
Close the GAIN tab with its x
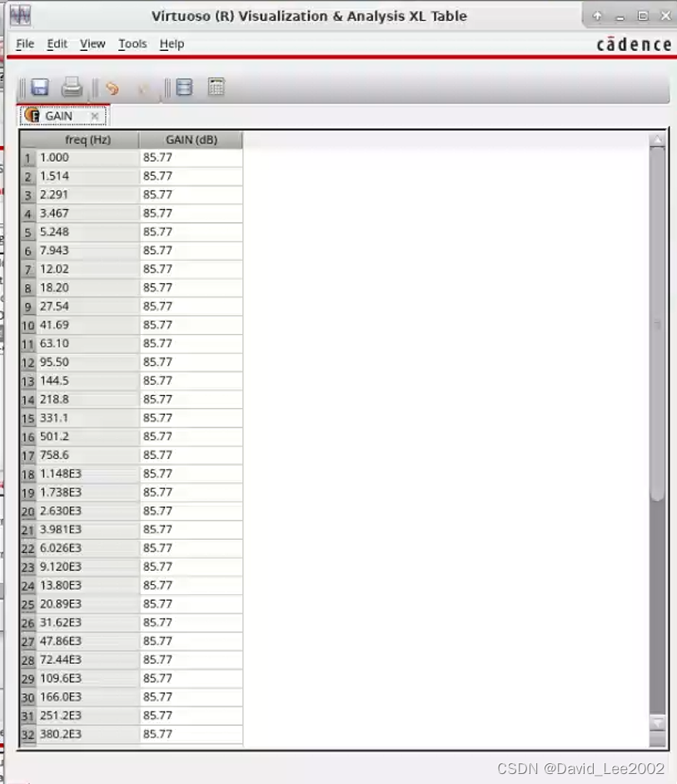pyautogui.click(x=94, y=116)
